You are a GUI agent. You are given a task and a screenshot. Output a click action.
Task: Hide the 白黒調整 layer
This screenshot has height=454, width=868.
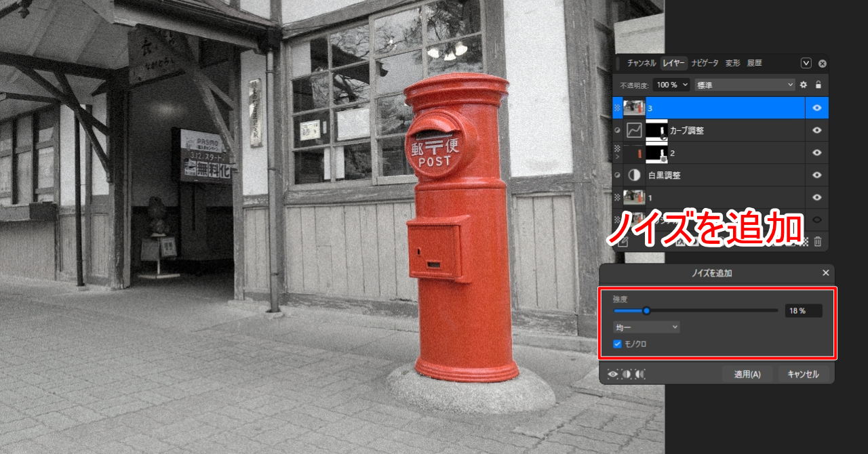click(x=816, y=175)
